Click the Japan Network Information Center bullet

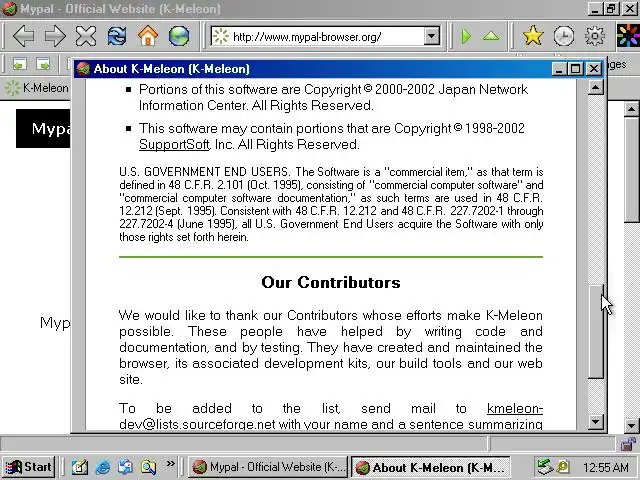pyautogui.click(x=333, y=97)
